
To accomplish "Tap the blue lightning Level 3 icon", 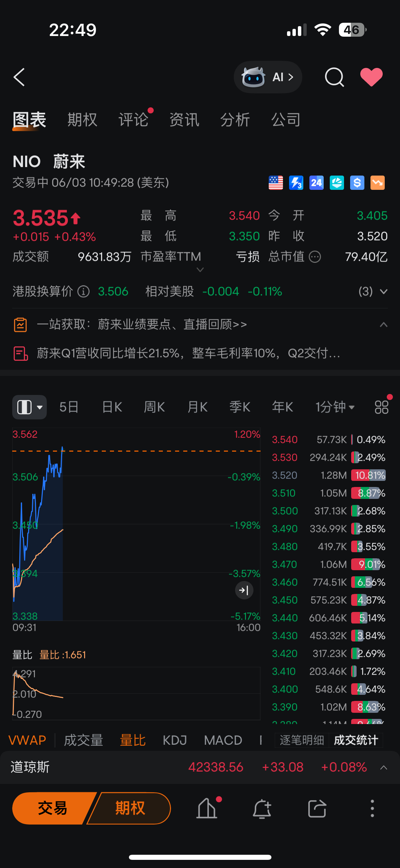I will (x=296, y=183).
